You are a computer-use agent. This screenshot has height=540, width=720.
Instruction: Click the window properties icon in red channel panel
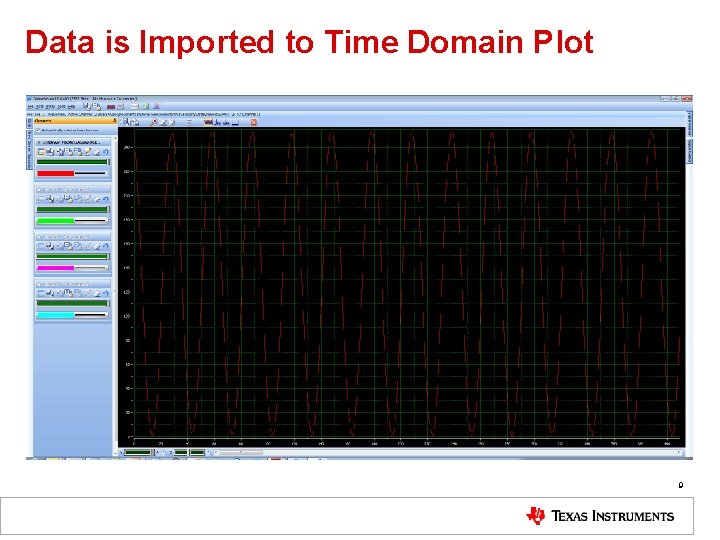coord(41,152)
